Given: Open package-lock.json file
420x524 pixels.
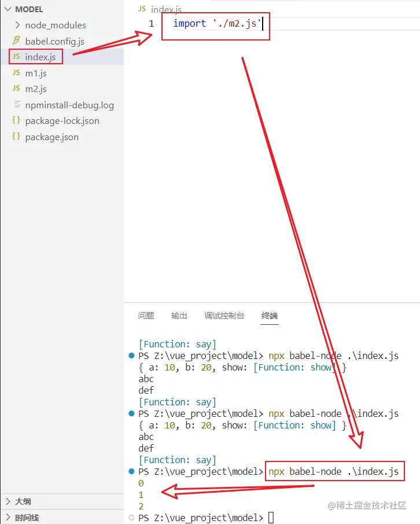Looking at the screenshot, I should pyautogui.click(x=62, y=121).
